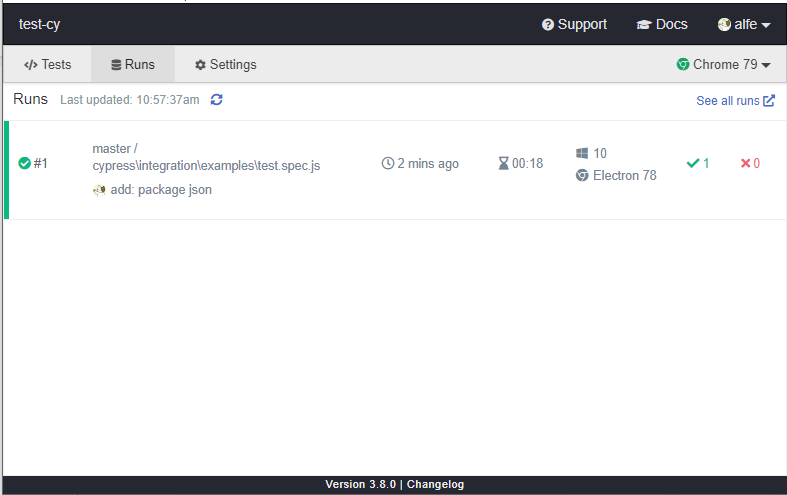Click the refresh runs icon
The image size is (787, 495).
(217, 99)
